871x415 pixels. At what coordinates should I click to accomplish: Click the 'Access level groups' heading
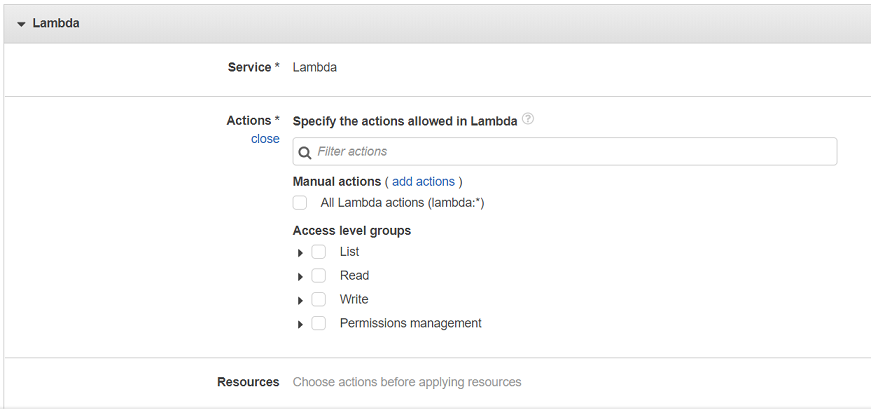click(x=352, y=231)
